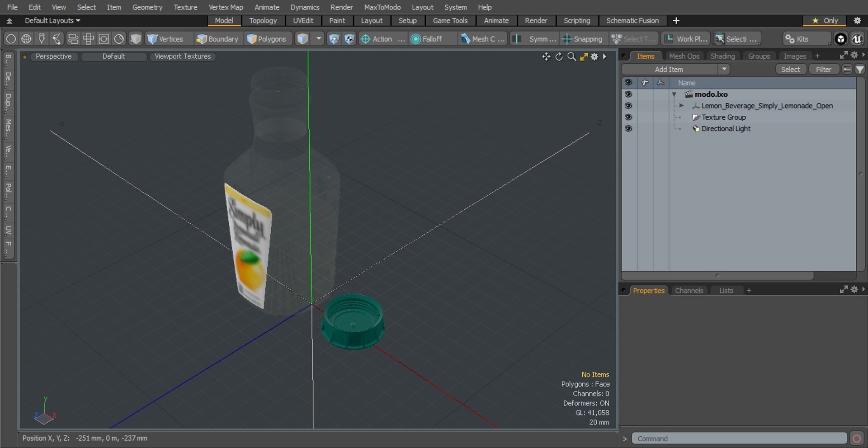Open the Falloff button
This screenshot has height=448, width=868.
pos(432,39)
